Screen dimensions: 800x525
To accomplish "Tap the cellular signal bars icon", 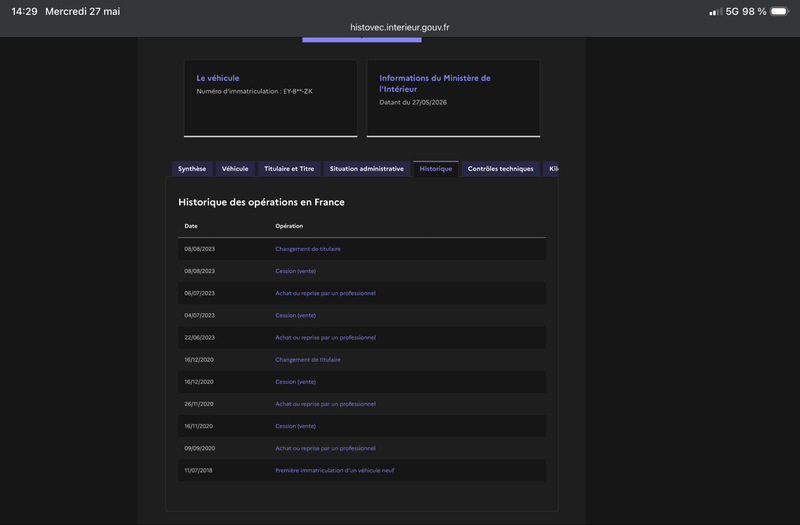I will (716, 12).
